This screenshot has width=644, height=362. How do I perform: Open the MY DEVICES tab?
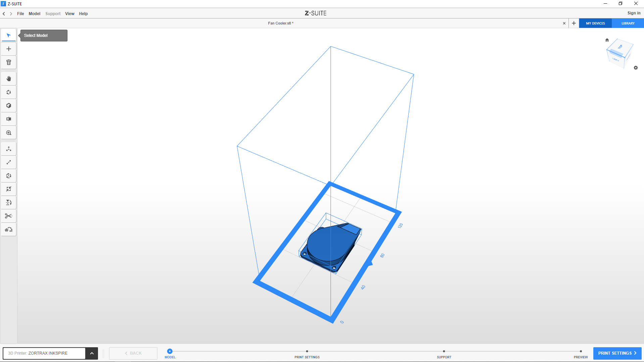pyautogui.click(x=595, y=23)
